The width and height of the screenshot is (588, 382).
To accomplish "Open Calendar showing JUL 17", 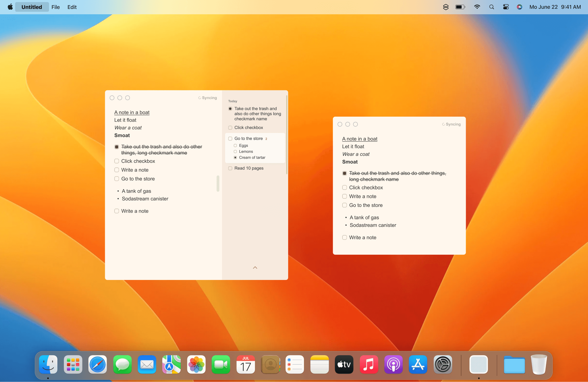I will [246, 364].
